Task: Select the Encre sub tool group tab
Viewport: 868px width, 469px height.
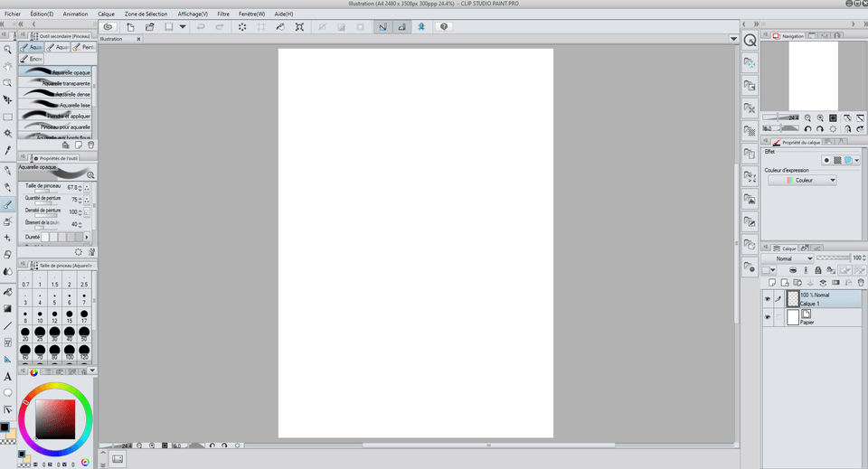Action: [x=32, y=59]
